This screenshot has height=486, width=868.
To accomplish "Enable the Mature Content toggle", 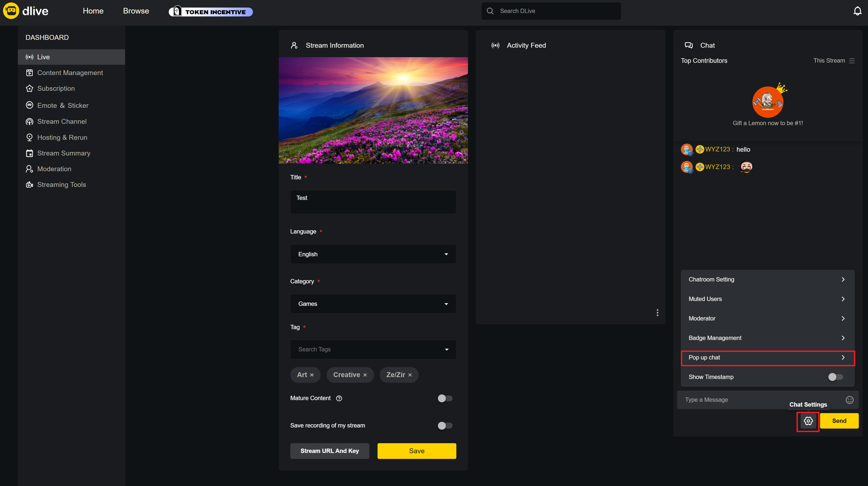I will 445,398.
